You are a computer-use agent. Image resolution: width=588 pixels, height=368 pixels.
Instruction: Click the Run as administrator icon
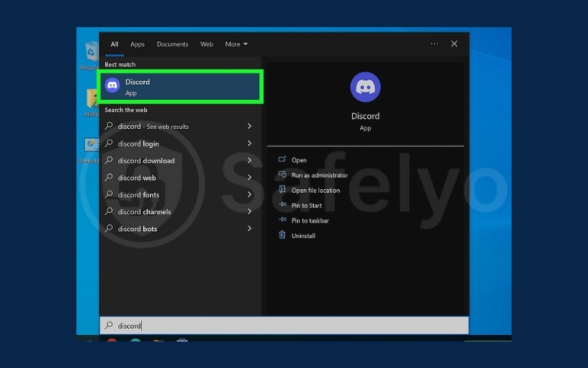[x=282, y=175]
